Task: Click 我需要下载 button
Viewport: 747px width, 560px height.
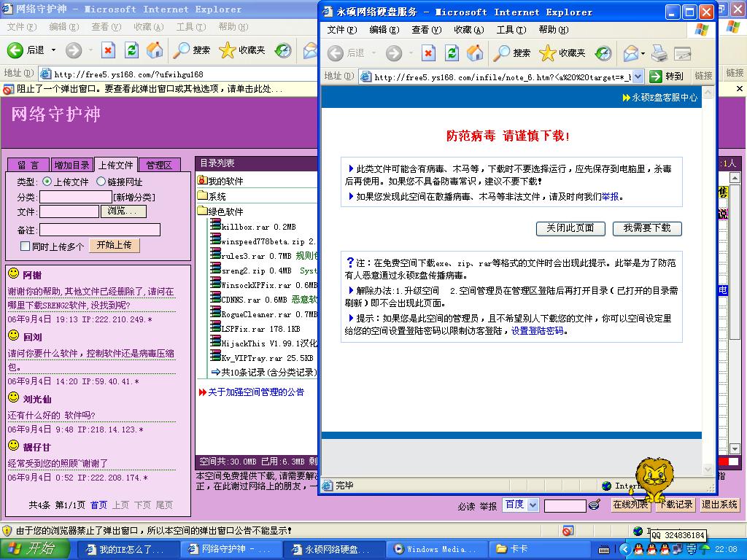Action: (x=647, y=228)
